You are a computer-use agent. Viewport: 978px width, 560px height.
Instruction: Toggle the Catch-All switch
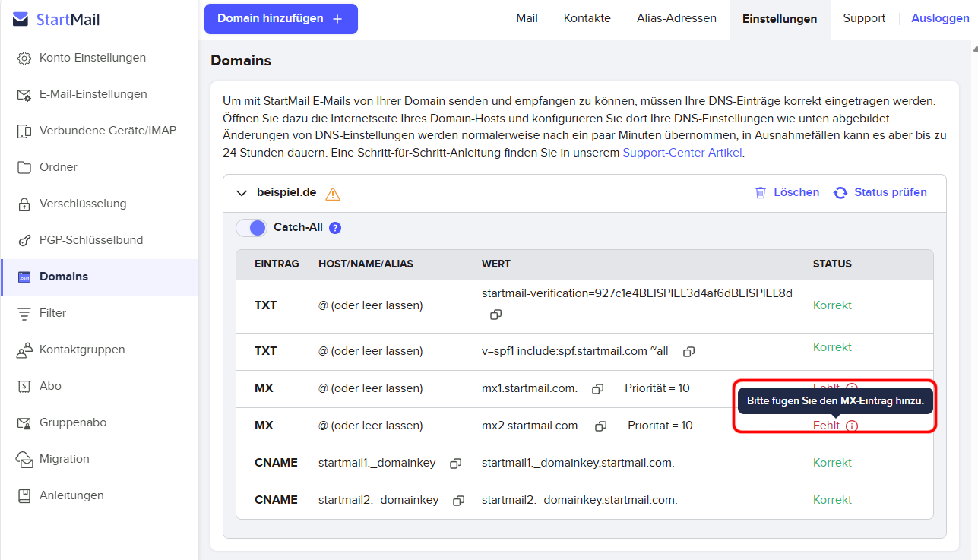(x=252, y=228)
